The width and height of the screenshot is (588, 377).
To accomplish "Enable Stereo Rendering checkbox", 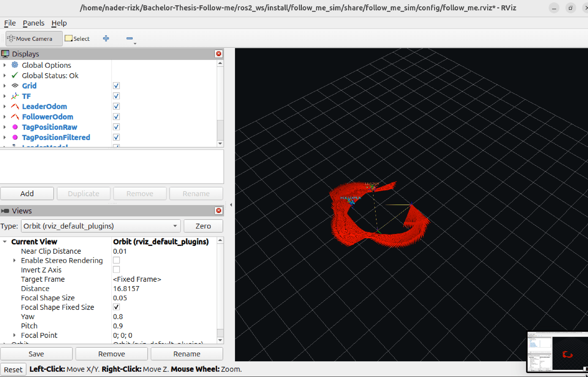I will (x=116, y=260).
